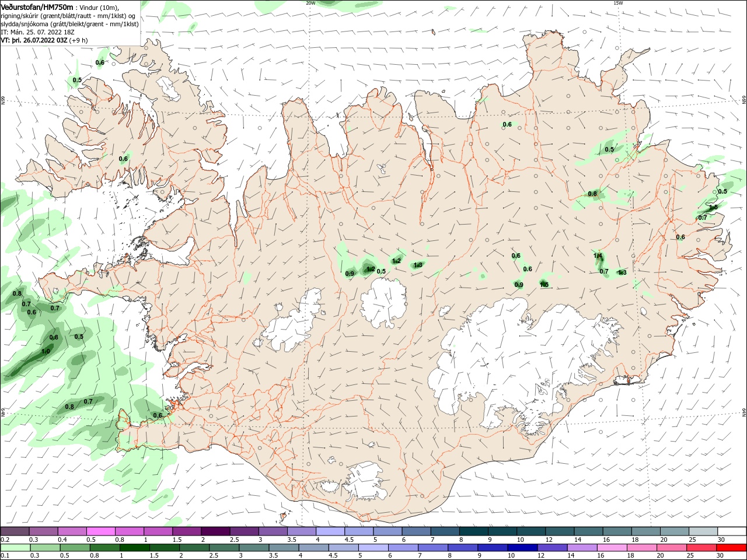Click the deep navy blue swatch labeled 10 in lower row
Screen dimensions: 747x560
point(522,548)
